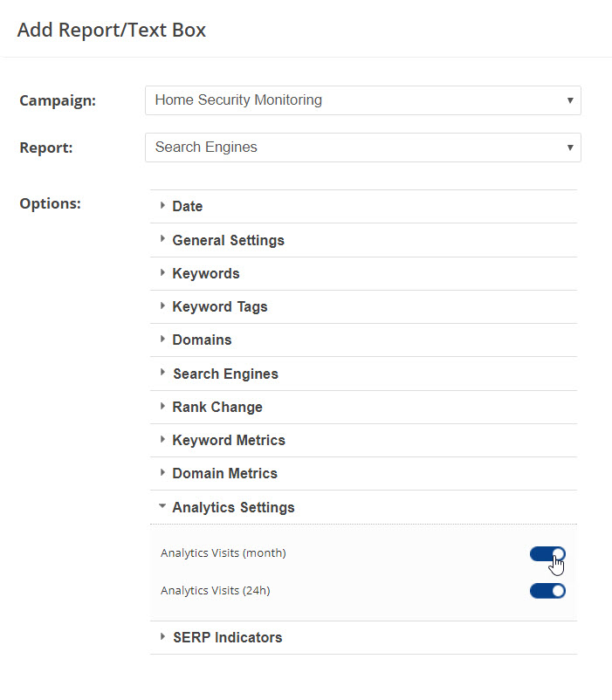612x700 pixels.
Task: Expand the Keyword Tags section
Action: 220,306
